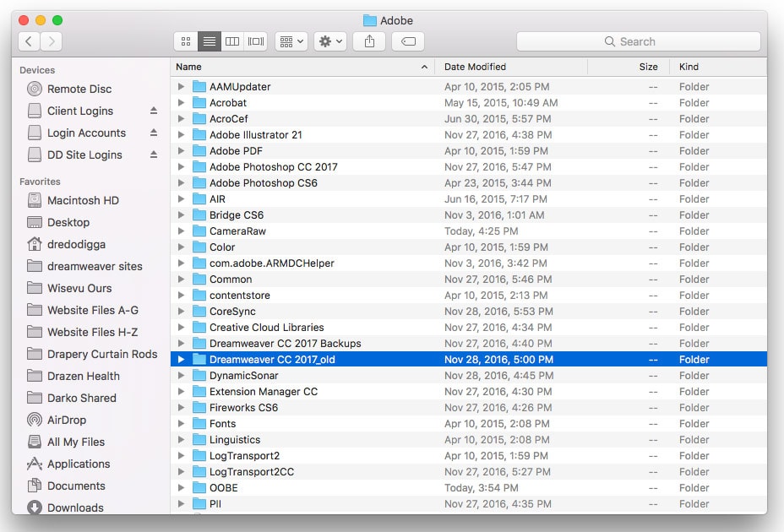784x532 pixels.
Task: Open Macintosh HD from Favorites
Action: point(73,200)
